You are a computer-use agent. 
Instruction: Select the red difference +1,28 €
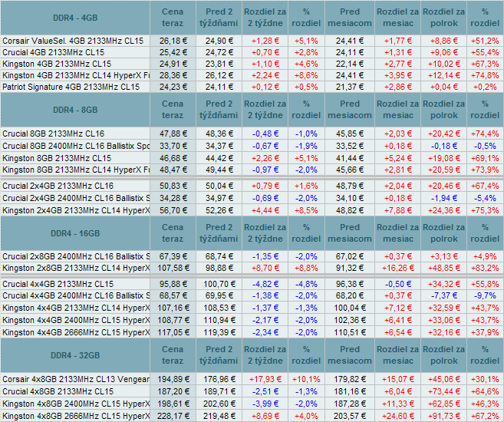pyautogui.click(x=265, y=41)
